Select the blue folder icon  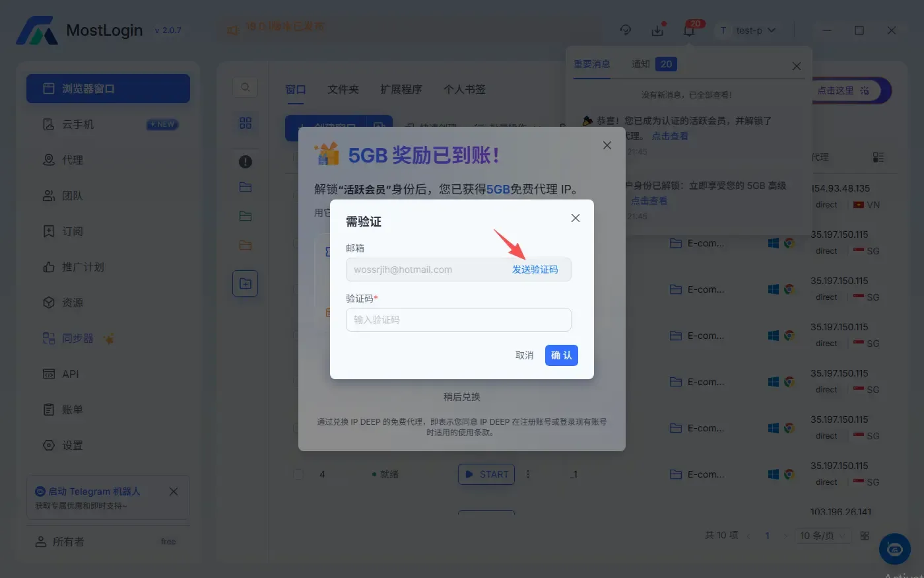(x=246, y=187)
